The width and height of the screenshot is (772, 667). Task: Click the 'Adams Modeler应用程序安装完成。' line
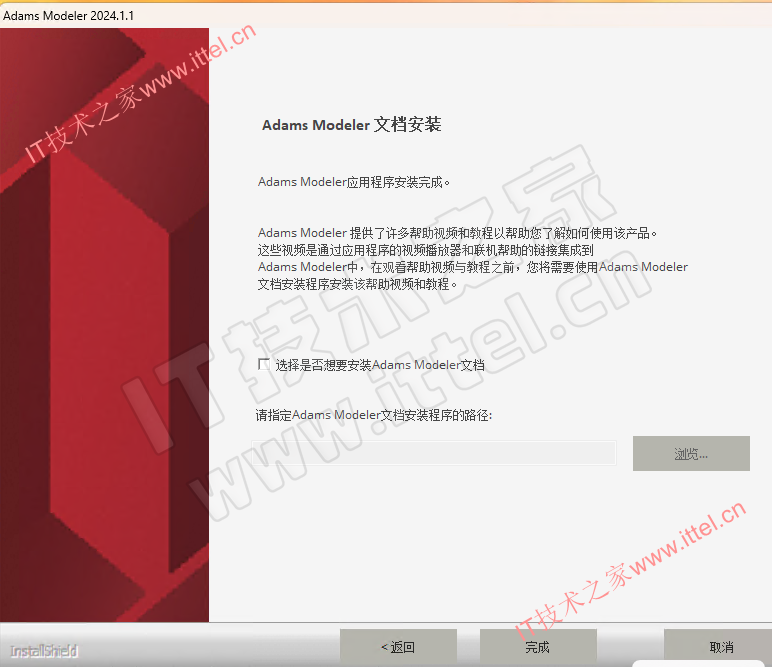[x=354, y=182]
